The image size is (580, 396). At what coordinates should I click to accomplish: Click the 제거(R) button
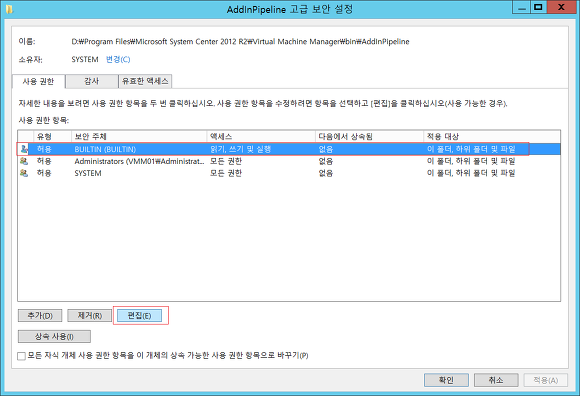pyautogui.click(x=90, y=315)
